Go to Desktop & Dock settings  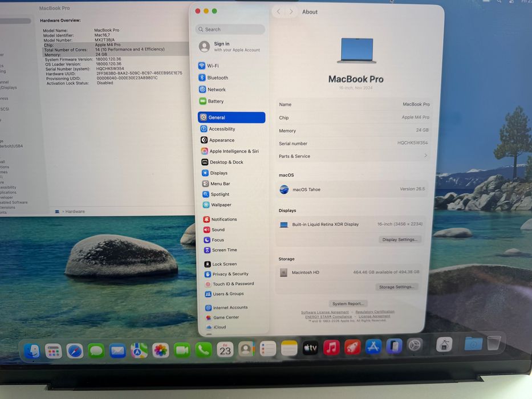coord(233,162)
